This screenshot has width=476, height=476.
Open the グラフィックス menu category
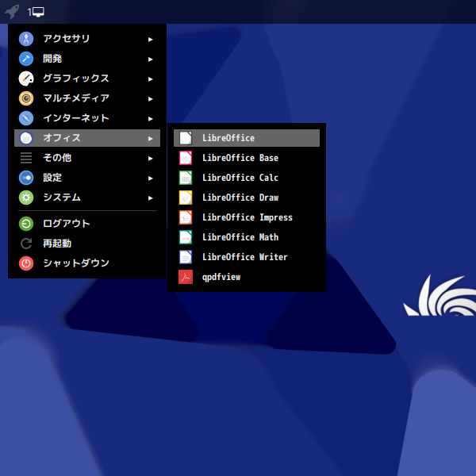[87, 79]
